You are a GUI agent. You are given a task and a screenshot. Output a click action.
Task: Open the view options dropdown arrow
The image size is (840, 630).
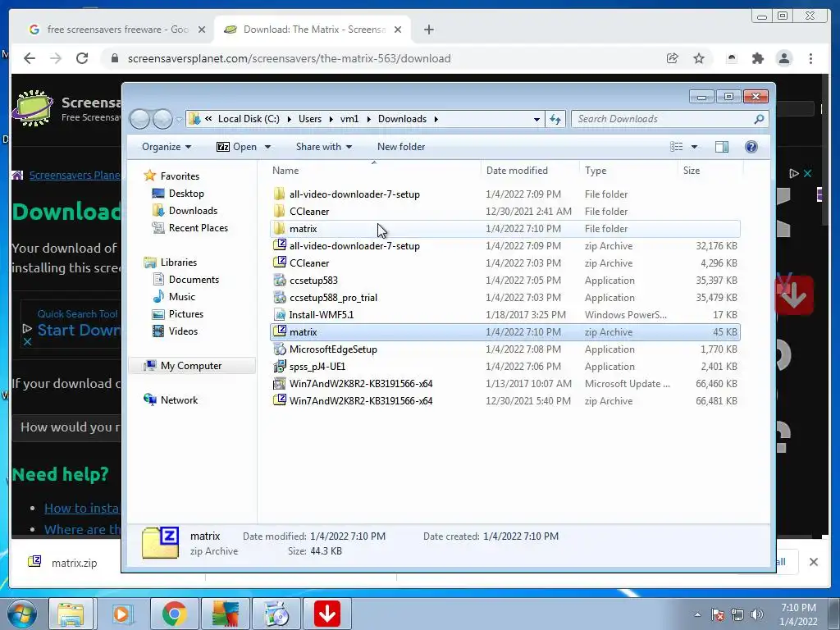coord(694,147)
